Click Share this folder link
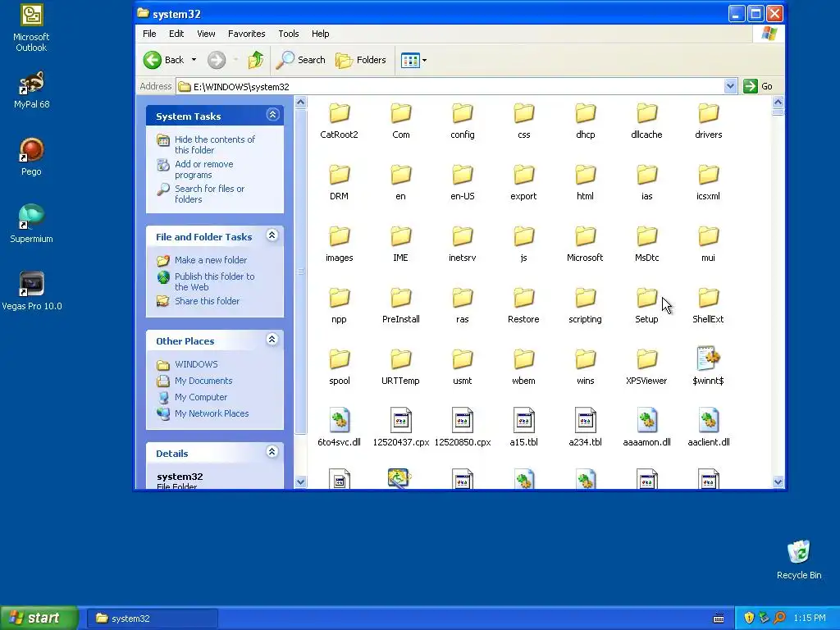The width and height of the screenshot is (840, 630). 207,301
